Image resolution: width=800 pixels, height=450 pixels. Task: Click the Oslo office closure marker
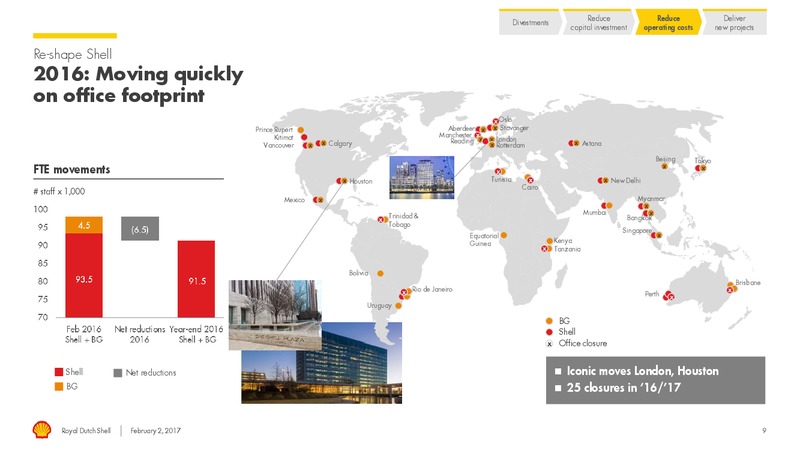tap(495, 121)
